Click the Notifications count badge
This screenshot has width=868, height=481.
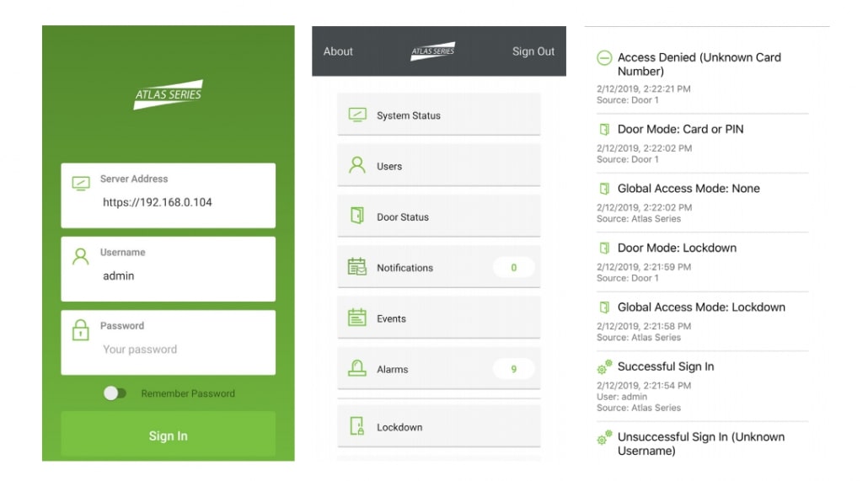point(513,268)
